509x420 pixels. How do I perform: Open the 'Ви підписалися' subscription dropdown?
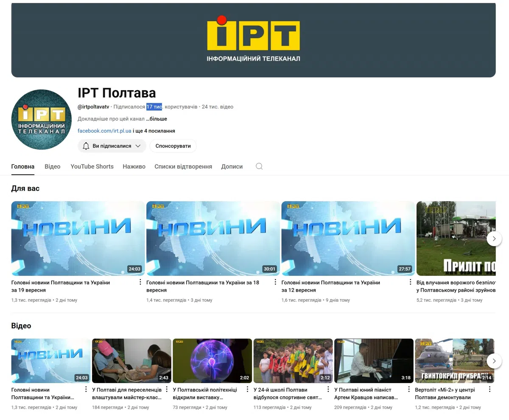(x=112, y=146)
